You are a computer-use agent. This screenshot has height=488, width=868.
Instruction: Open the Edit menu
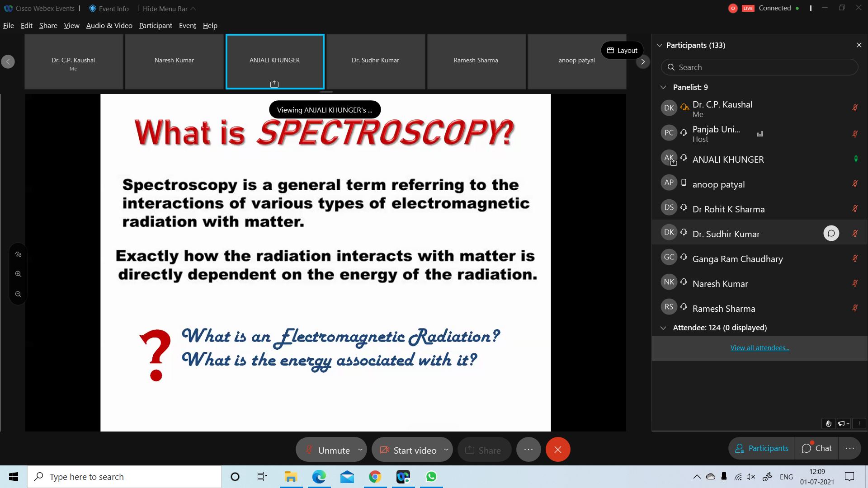coord(27,25)
